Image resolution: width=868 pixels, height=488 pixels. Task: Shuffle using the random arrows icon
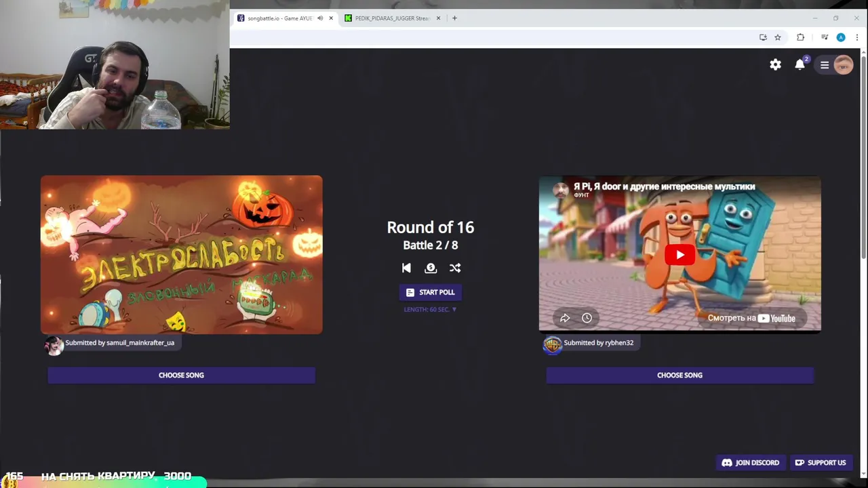(455, 268)
